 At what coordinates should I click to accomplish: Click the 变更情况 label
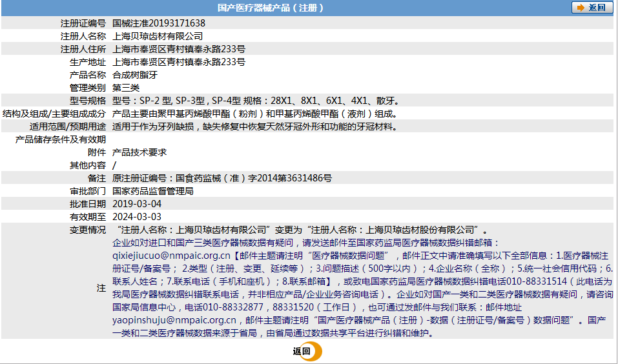pos(88,230)
